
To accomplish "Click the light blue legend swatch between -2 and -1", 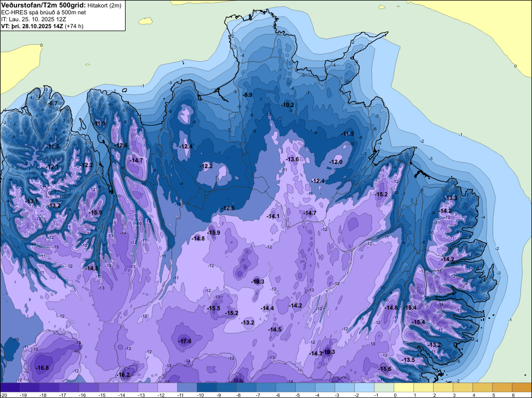I will (364, 387).
